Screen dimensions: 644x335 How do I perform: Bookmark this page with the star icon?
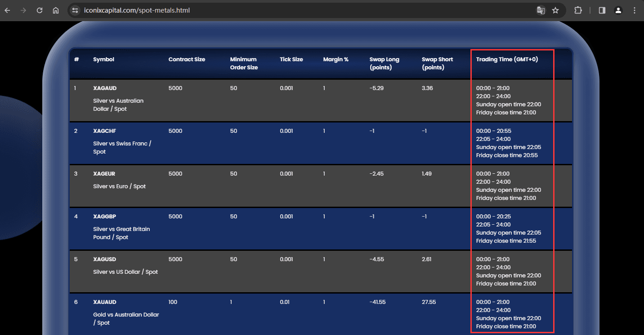click(555, 10)
